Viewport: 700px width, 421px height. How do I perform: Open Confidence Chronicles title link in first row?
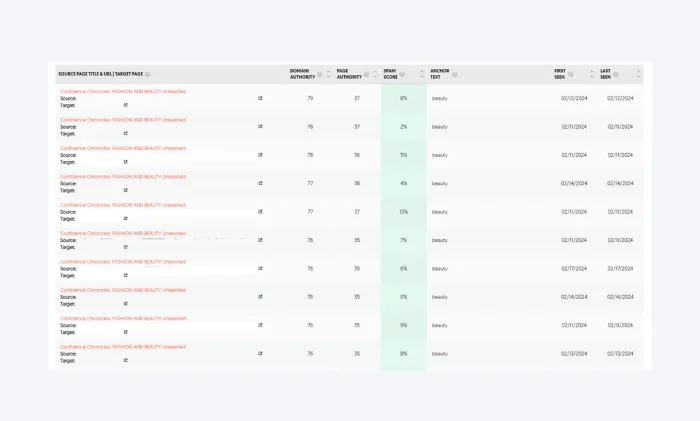tap(122, 91)
